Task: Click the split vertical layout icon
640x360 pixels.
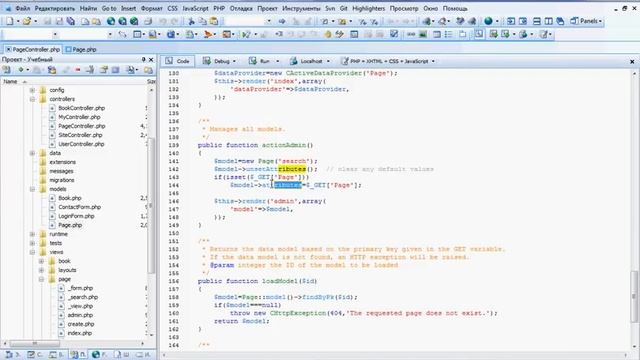Action: tap(549, 21)
